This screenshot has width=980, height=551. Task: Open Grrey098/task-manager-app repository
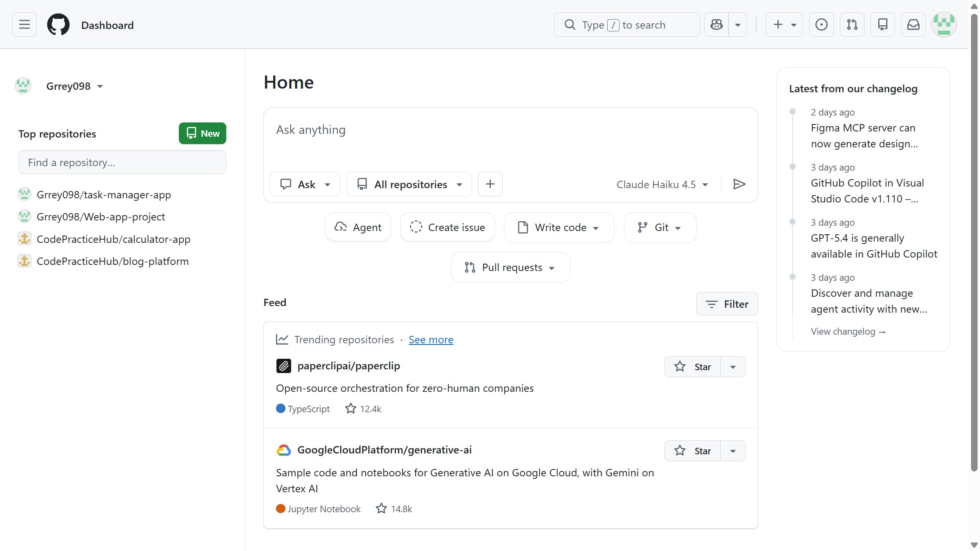[104, 195]
